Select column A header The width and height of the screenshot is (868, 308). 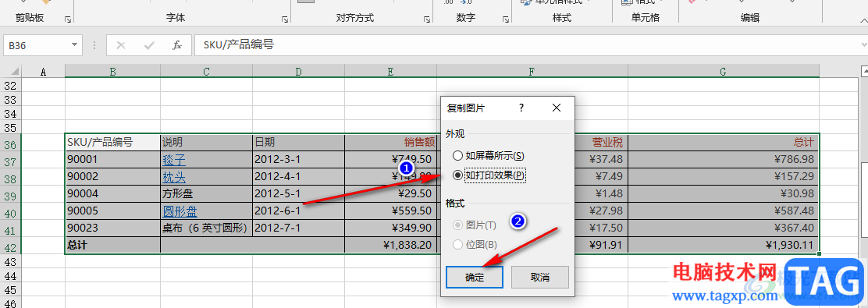click(x=43, y=71)
